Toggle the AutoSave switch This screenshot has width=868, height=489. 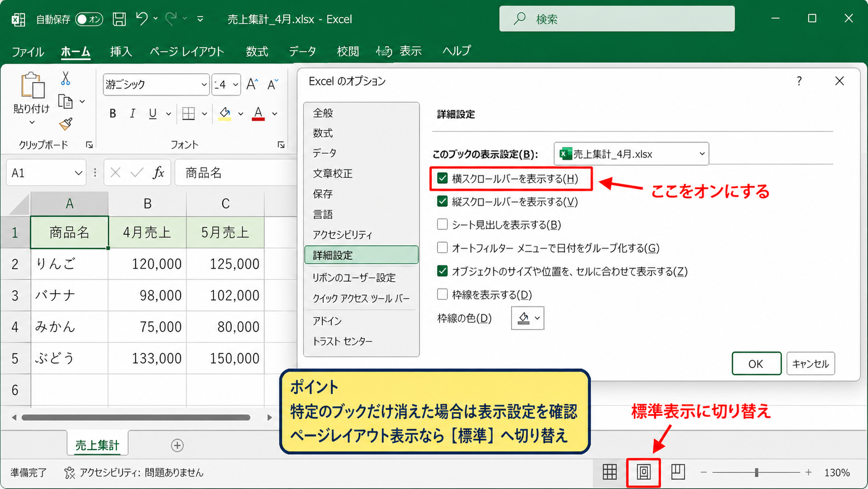[89, 19]
